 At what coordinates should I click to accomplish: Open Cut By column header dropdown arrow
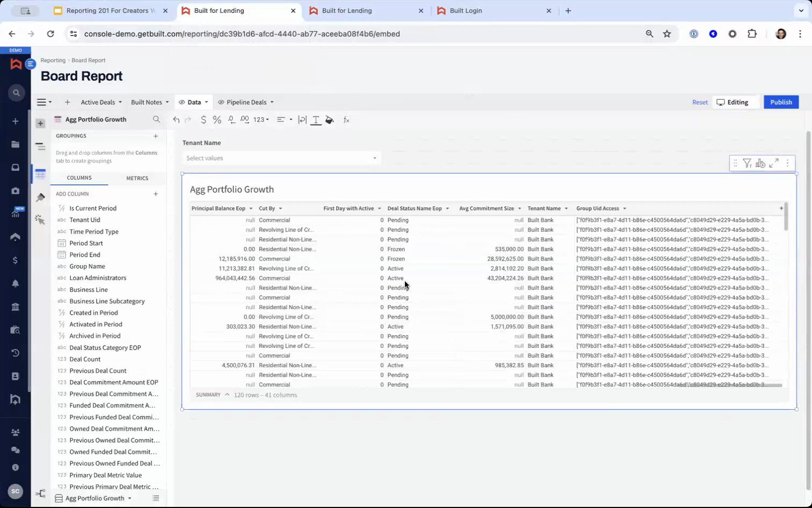pos(280,208)
